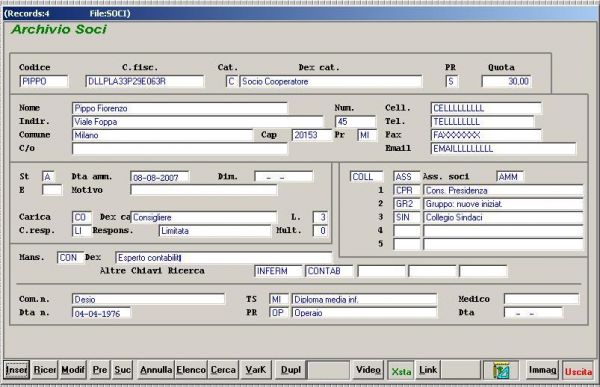Click the Video button
Screen dimensions: 600x387
[368, 370]
